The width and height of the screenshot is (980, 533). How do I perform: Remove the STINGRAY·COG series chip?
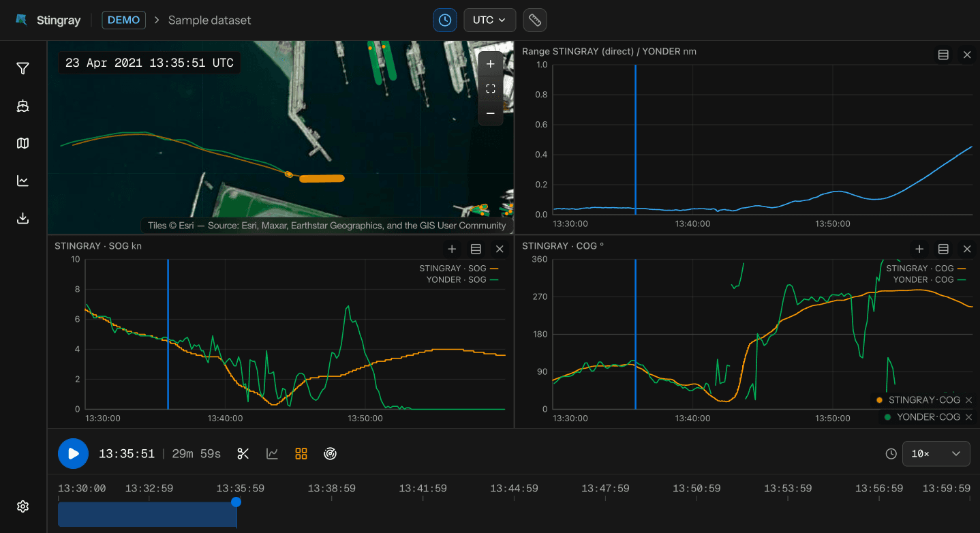[969, 400]
